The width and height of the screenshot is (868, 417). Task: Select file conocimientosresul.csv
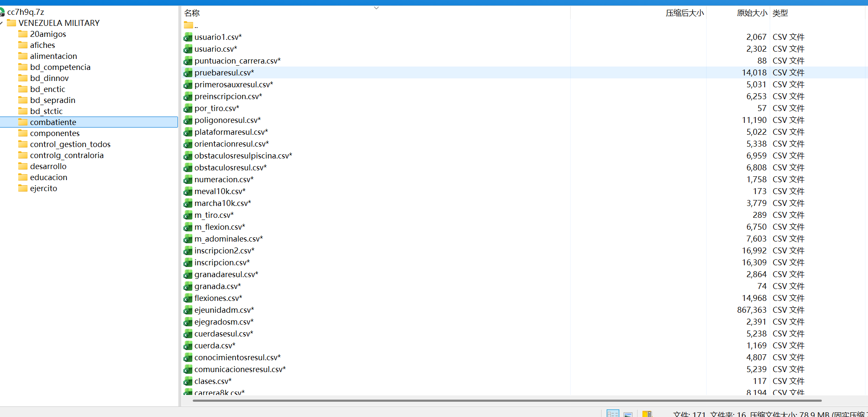[238, 358]
